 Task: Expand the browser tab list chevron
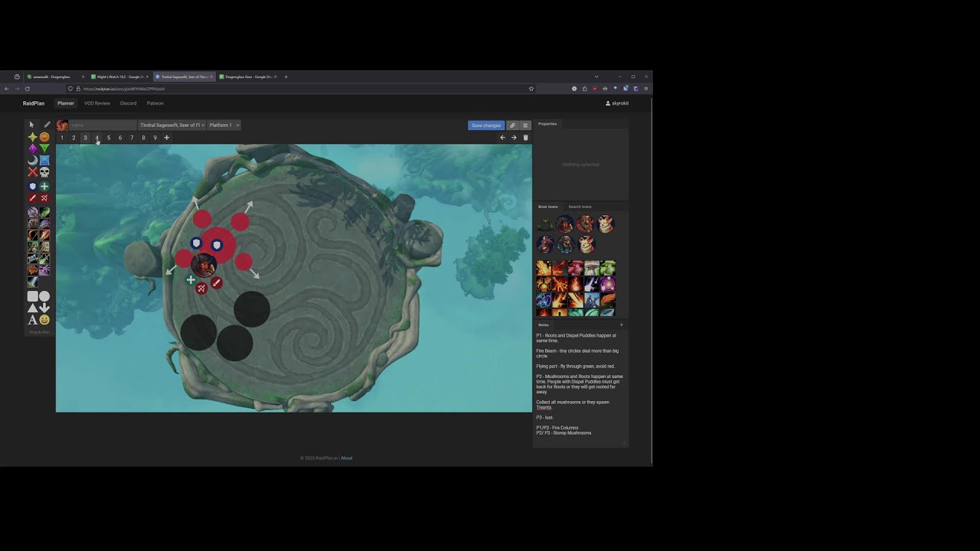tap(596, 77)
